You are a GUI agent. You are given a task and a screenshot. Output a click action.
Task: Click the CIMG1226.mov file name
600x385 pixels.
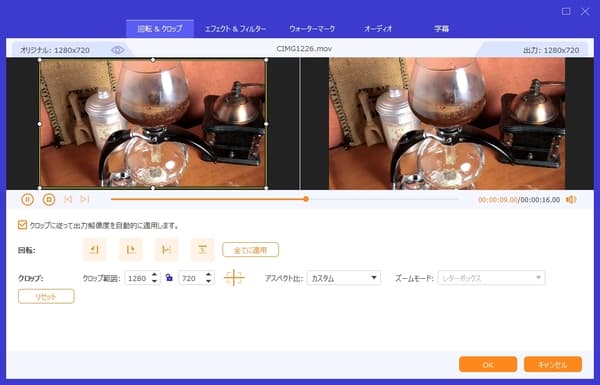coord(304,49)
